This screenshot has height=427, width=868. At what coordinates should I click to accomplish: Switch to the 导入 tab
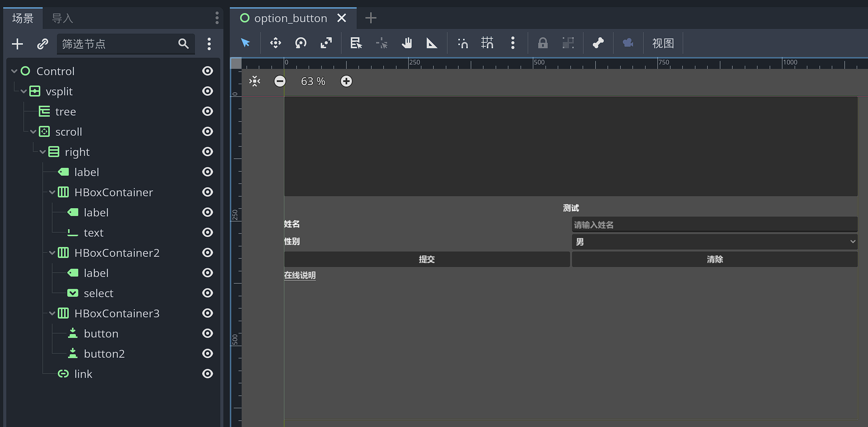pyautogui.click(x=62, y=18)
